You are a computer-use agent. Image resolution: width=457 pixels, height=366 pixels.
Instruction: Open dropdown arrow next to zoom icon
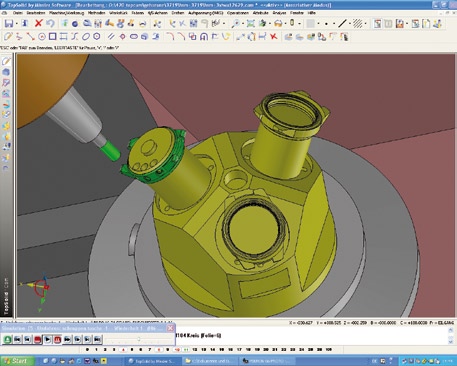click(x=243, y=24)
